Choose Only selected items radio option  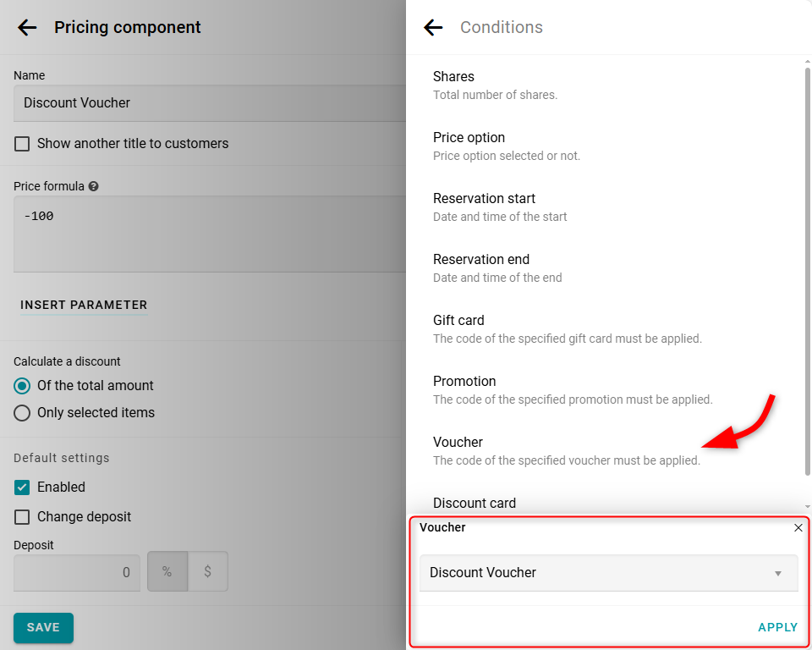pyautogui.click(x=22, y=413)
